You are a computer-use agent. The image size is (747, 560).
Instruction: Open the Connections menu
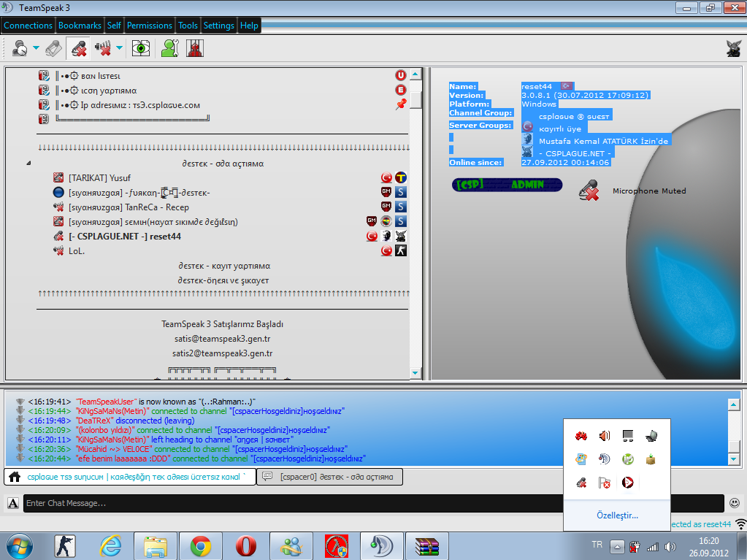[28, 26]
